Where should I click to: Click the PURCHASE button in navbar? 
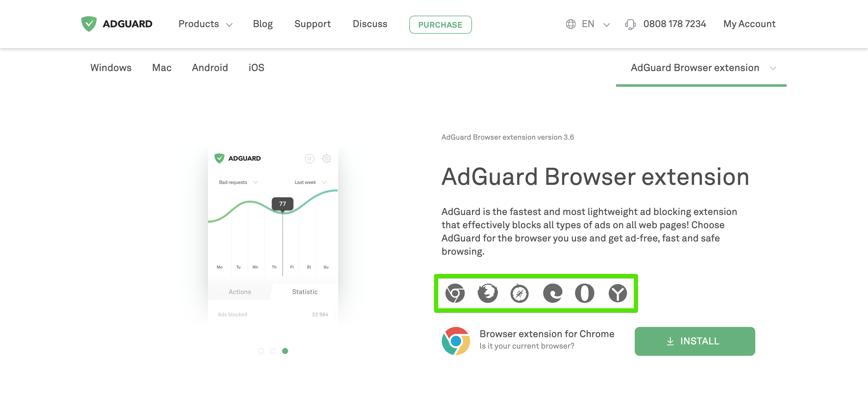(440, 24)
